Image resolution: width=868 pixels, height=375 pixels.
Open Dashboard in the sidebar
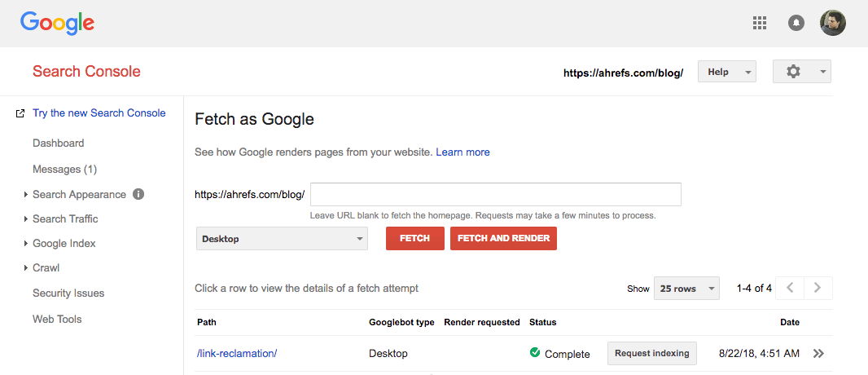(58, 143)
